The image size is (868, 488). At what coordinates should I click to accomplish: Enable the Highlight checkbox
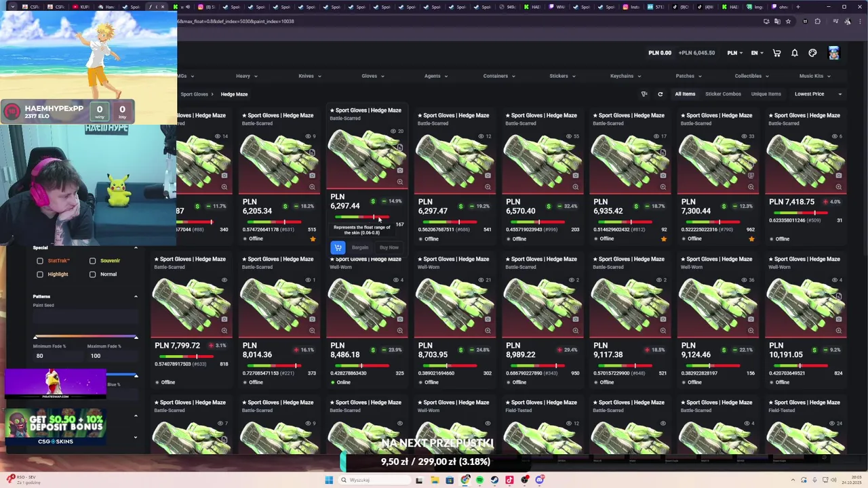[x=40, y=274]
